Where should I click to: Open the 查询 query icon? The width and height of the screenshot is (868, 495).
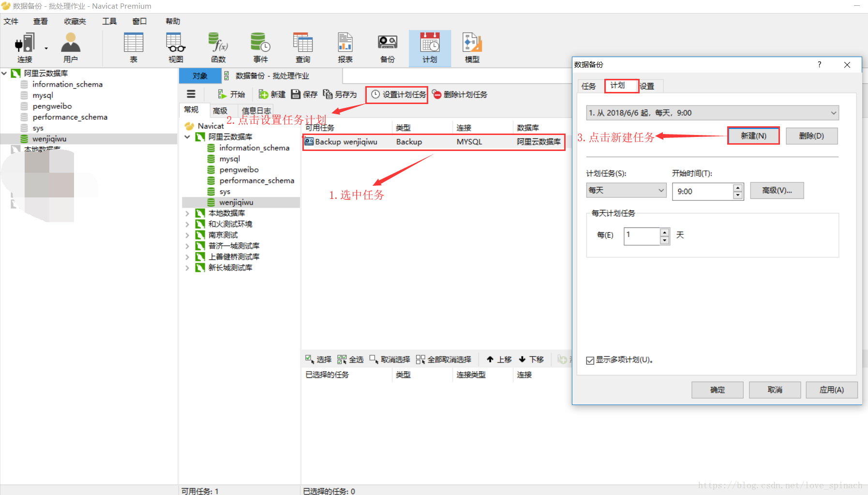pyautogui.click(x=303, y=47)
